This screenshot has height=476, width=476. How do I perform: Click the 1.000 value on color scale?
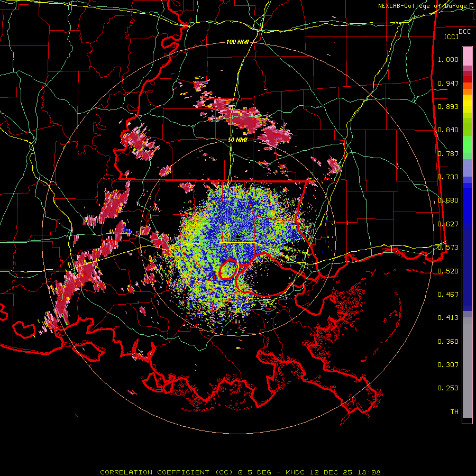448,59
